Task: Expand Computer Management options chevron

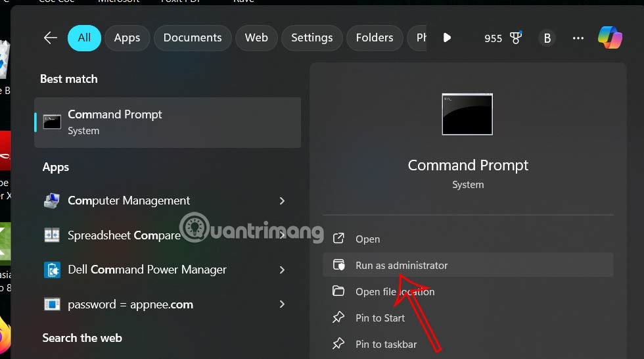Action: click(x=282, y=201)
